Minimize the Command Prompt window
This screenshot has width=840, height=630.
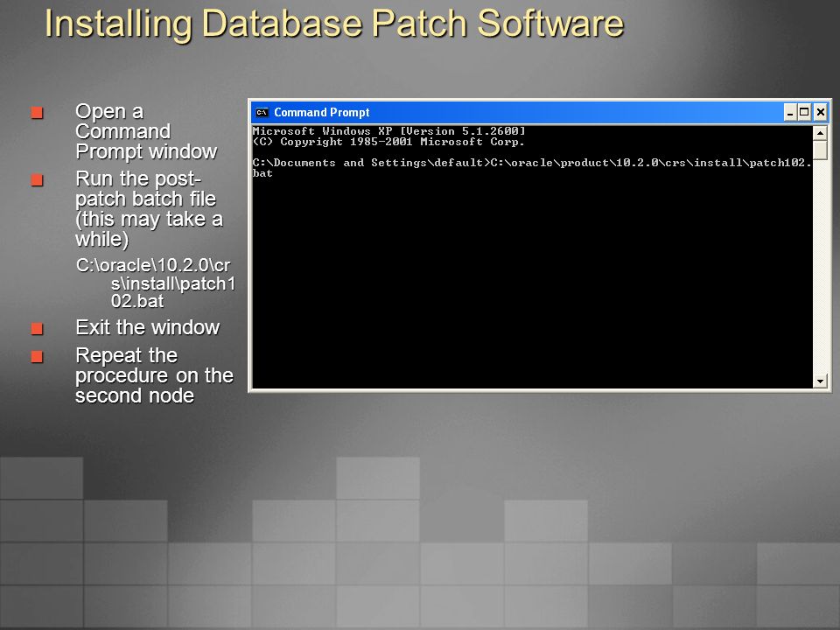pyautogui.click(x=790, y=113)
